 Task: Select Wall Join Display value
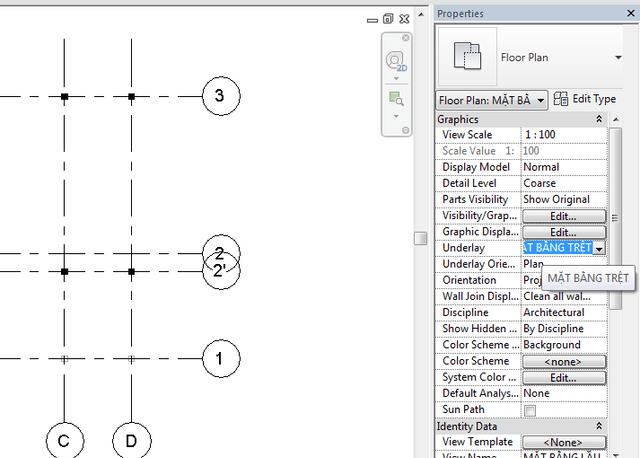(x=564, y=296)
